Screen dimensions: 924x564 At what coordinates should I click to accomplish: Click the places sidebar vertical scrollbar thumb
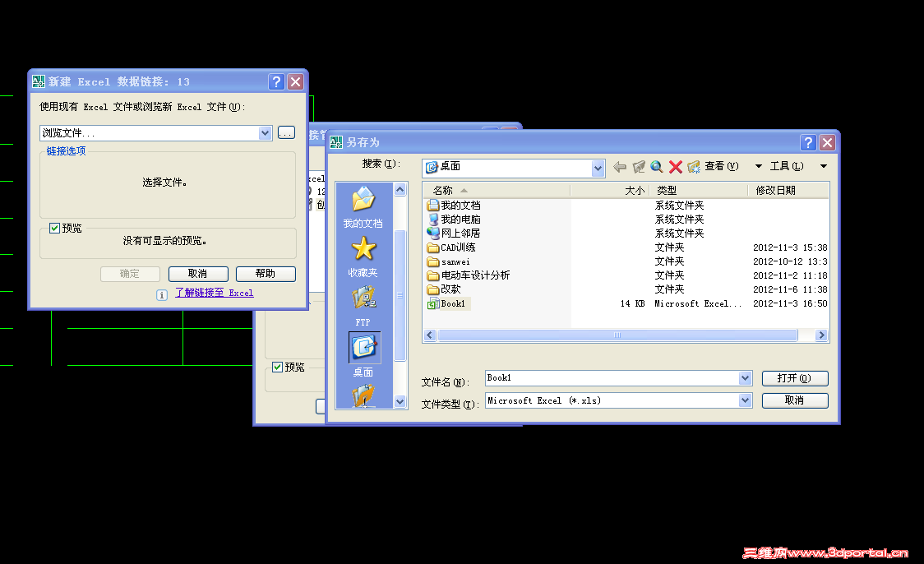pos(400,294)
